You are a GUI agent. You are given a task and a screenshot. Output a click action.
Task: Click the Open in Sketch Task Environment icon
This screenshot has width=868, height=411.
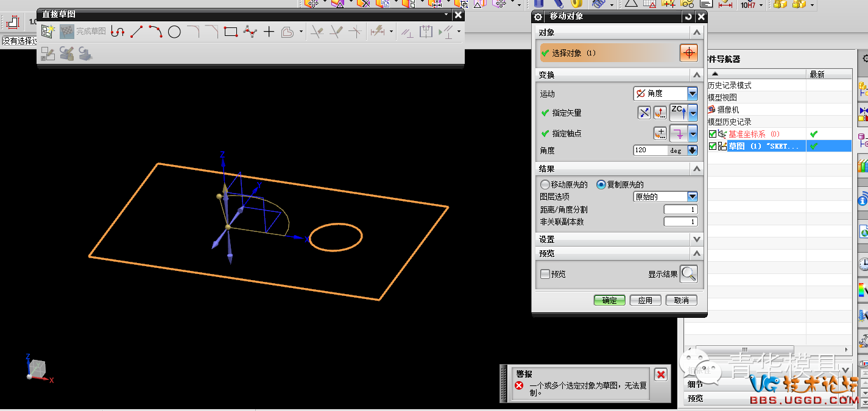[48, 54]
